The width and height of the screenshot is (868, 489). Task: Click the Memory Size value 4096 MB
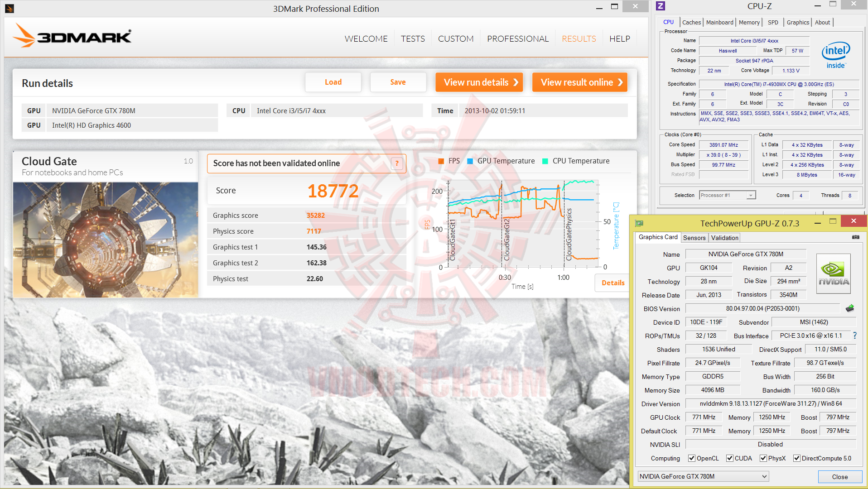pos(713,390)
